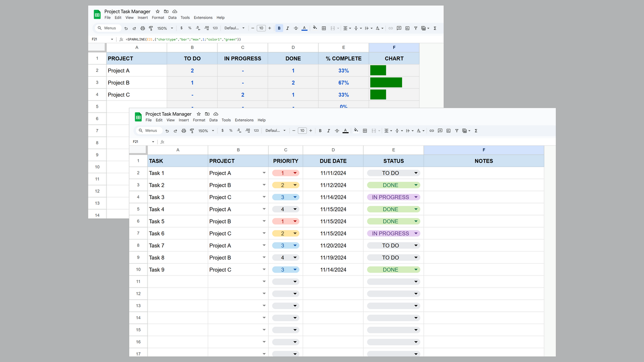Viewport: 644px width, 362px height.
Task: Click the undo icon in the back window toolbar
Action: click(126, 28)
